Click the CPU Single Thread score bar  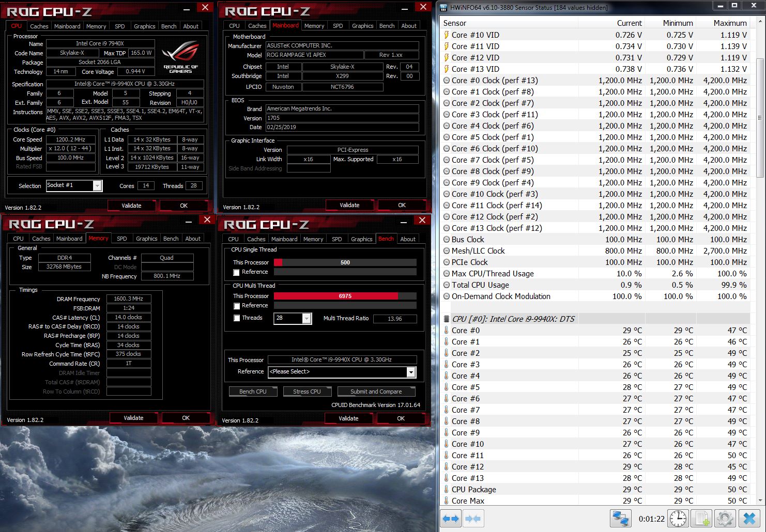tap(345, 262)
